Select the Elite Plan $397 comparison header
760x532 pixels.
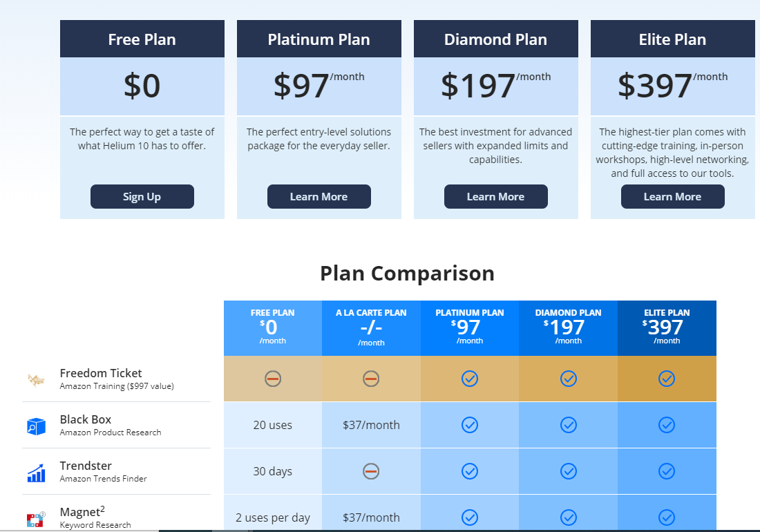pyautogui.click(x=667, y=328)
